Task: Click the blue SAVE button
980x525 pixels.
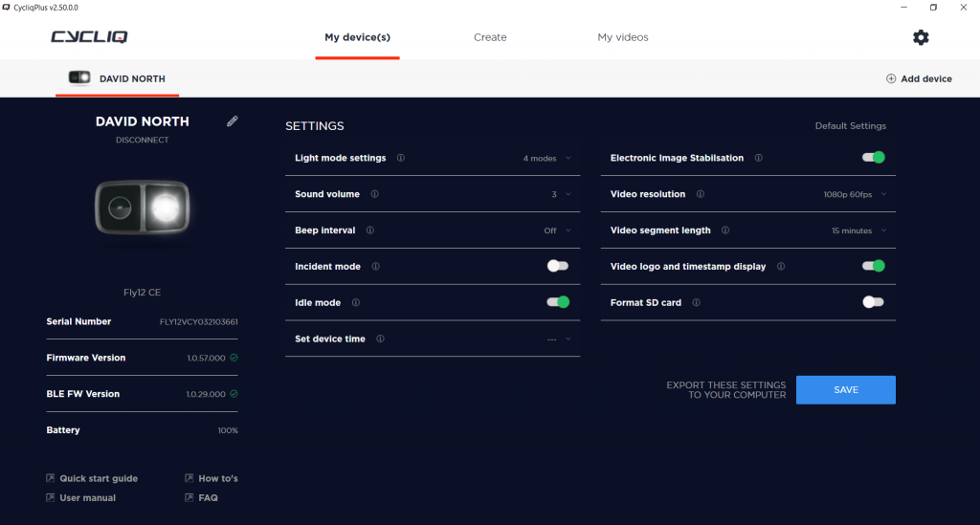Action: pos(846,389)
